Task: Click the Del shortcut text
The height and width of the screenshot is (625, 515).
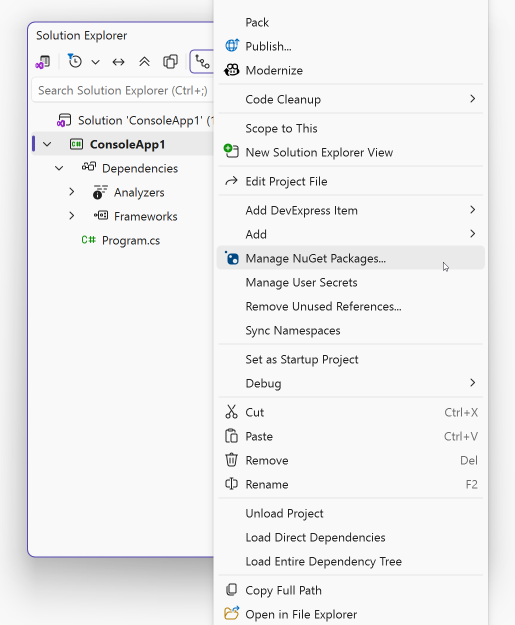Action: (x=469, y=460)
